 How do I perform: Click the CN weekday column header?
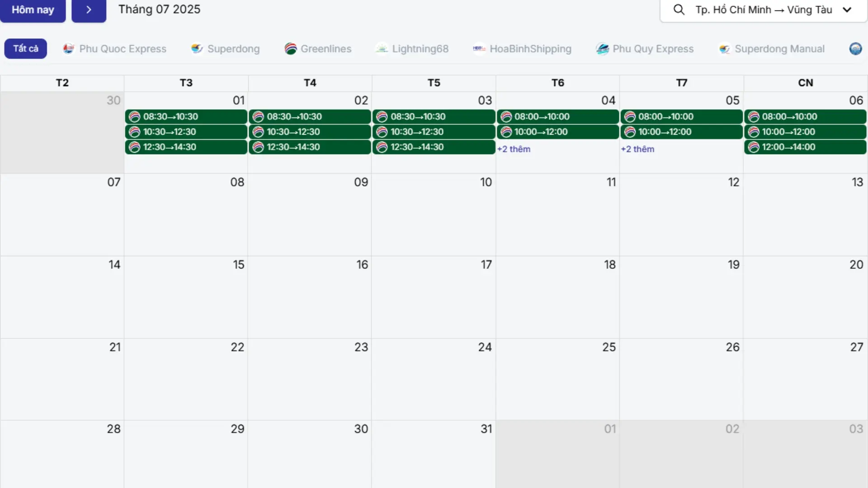click(806, 83)
